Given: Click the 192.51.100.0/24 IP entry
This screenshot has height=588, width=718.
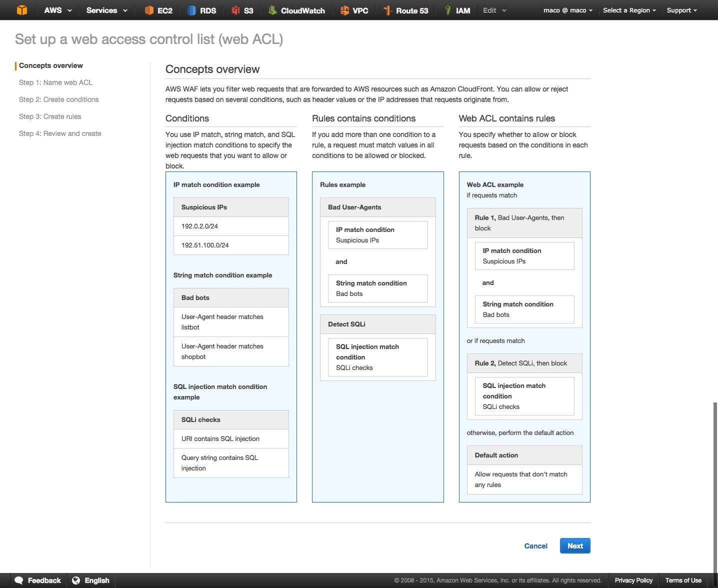Looking at the screenshot, I should click(231, 245).
